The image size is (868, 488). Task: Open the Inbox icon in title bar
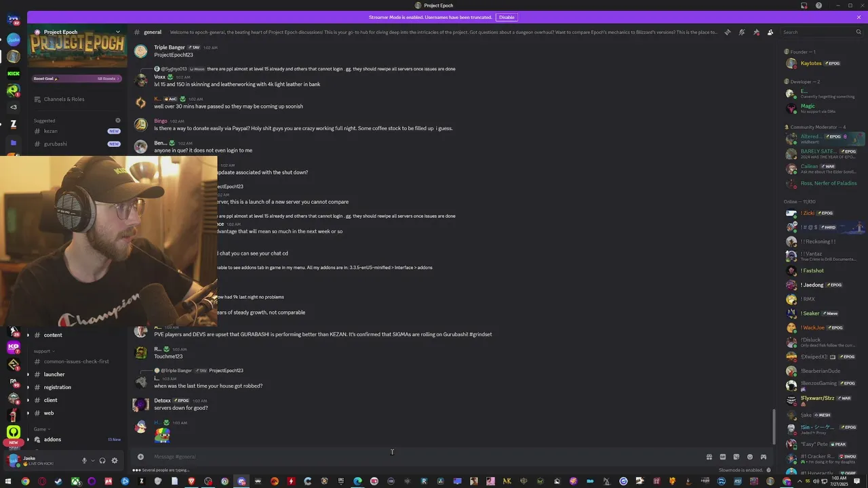coord(804,5)
